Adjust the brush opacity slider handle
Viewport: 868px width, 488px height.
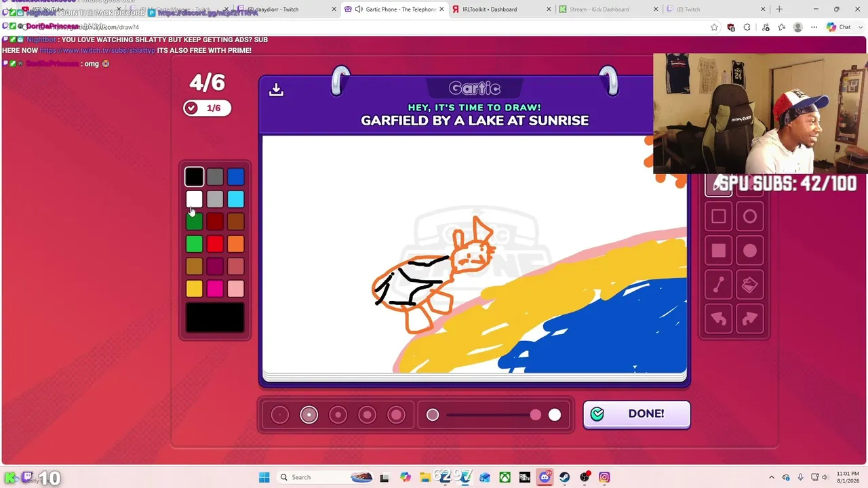(x=536, y=415)
